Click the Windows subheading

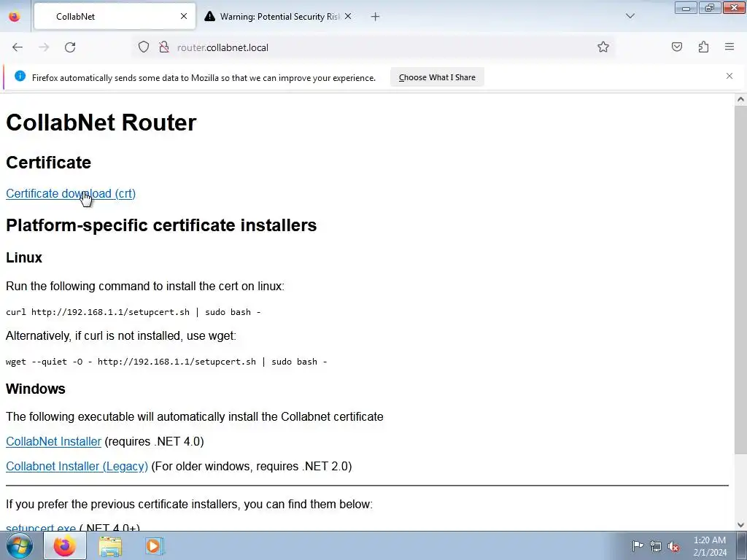point(35,389)
